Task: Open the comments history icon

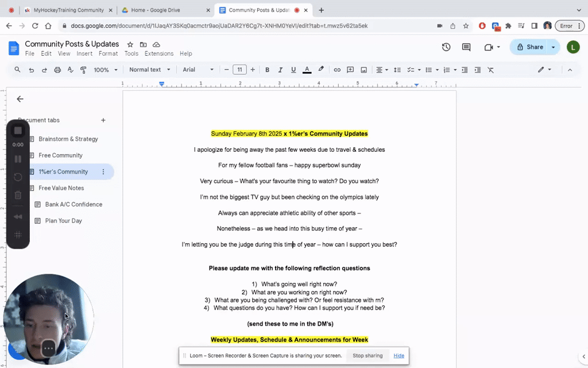Action: pos(466,47)
